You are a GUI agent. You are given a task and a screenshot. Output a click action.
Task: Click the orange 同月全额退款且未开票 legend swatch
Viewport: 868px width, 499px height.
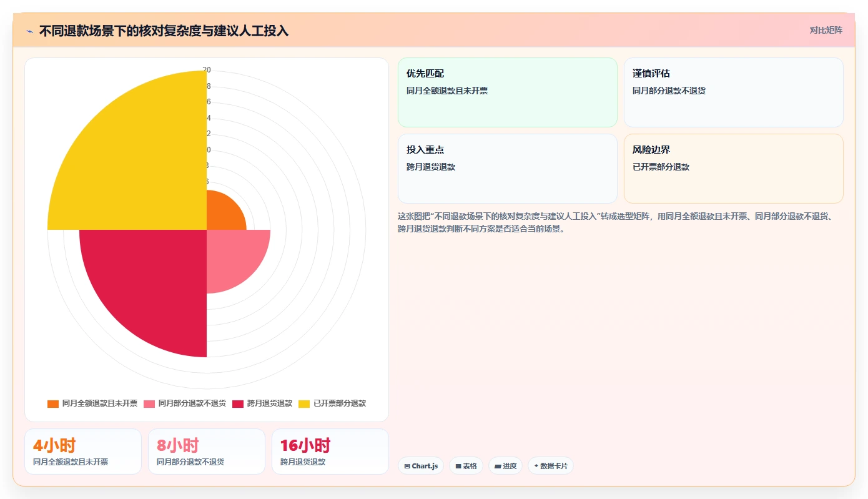click(53, 403)
